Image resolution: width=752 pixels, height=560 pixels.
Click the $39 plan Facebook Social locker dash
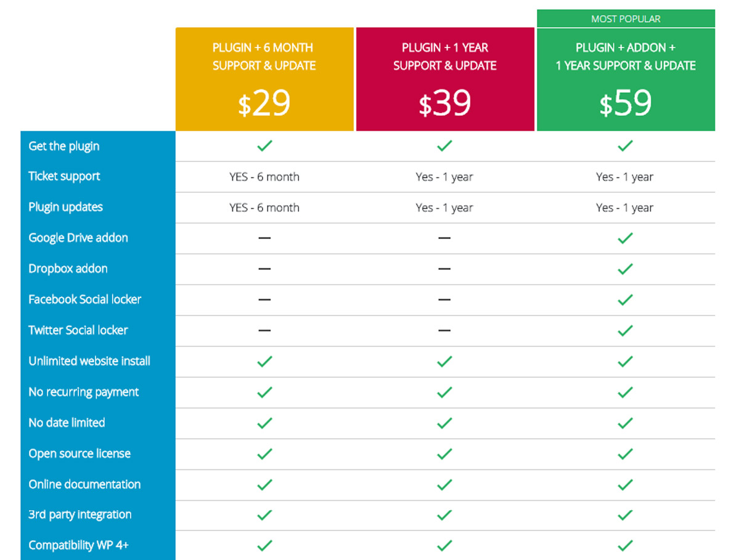click(x=444, y=300)
